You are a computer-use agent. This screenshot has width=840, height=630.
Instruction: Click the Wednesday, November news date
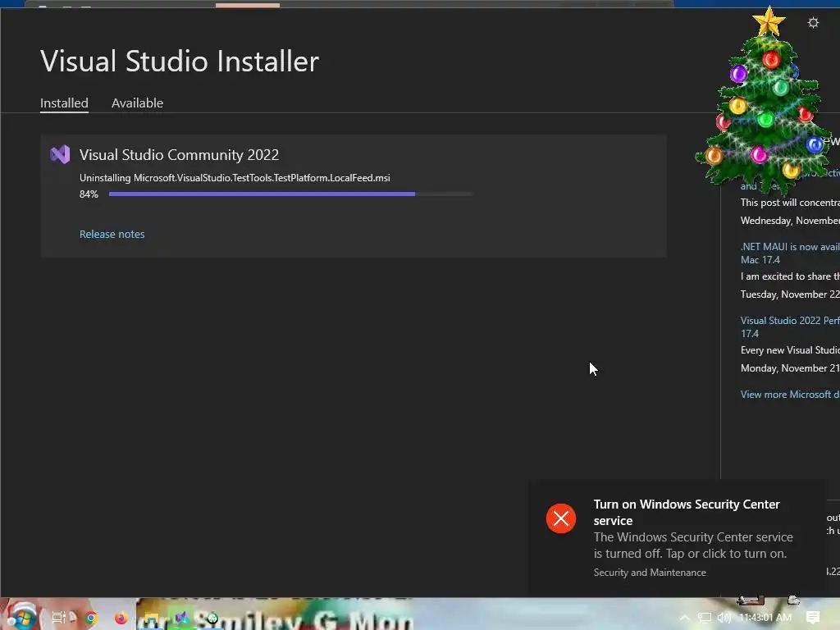(x=790, y=221)
